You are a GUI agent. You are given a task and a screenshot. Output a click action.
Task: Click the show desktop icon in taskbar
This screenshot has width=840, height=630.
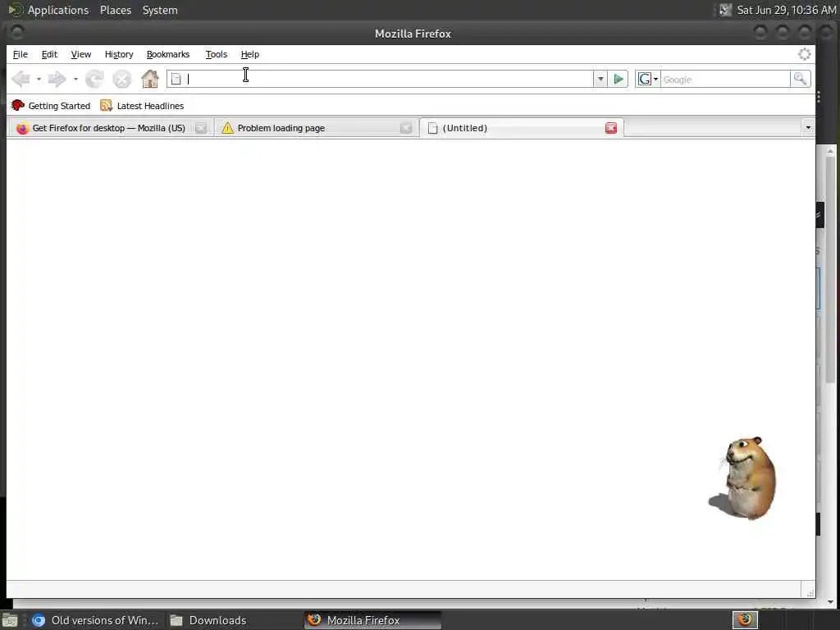tap(10, 620)
